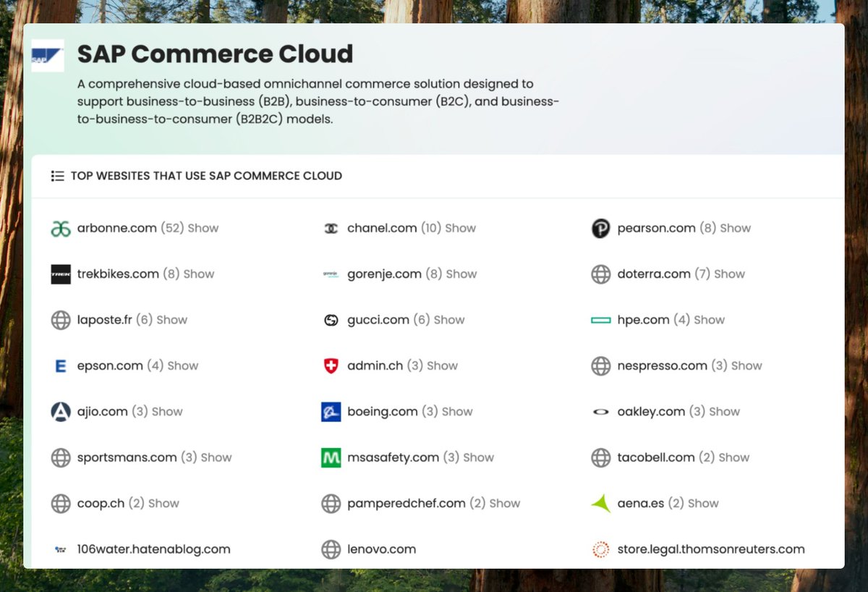
Task: Expand Show for aena.es
Action: pos(704,503)
